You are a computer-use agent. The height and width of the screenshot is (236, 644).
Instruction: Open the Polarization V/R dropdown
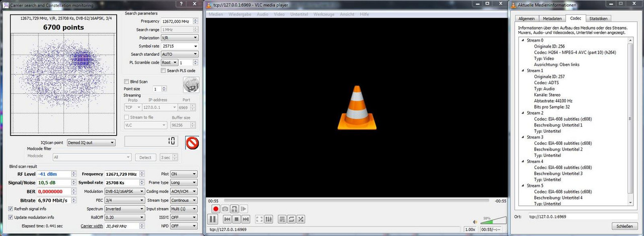179,38
